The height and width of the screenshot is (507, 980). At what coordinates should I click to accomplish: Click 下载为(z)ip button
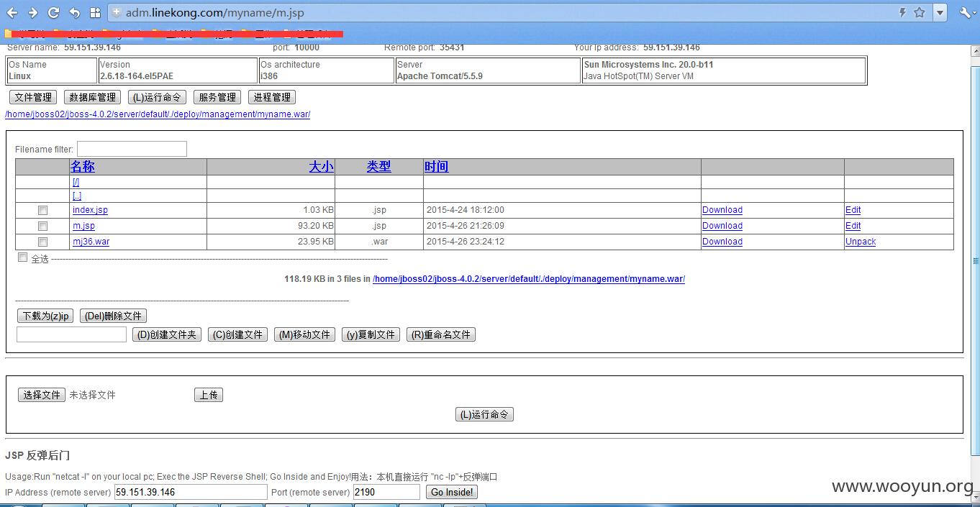45,316
